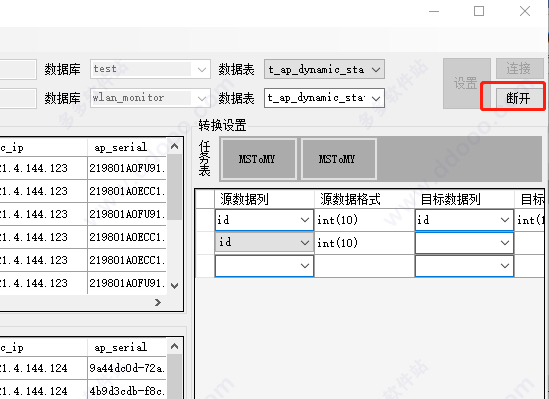Click the 源数据列 column header
This screenshot has width=549, height=399.
264,199
